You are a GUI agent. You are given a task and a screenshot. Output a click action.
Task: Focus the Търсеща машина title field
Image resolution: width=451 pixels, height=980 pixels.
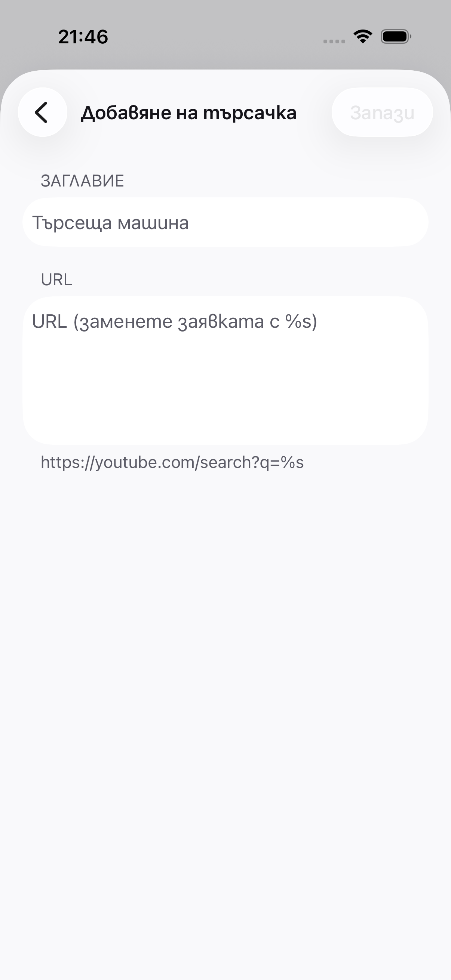point(225,222)
